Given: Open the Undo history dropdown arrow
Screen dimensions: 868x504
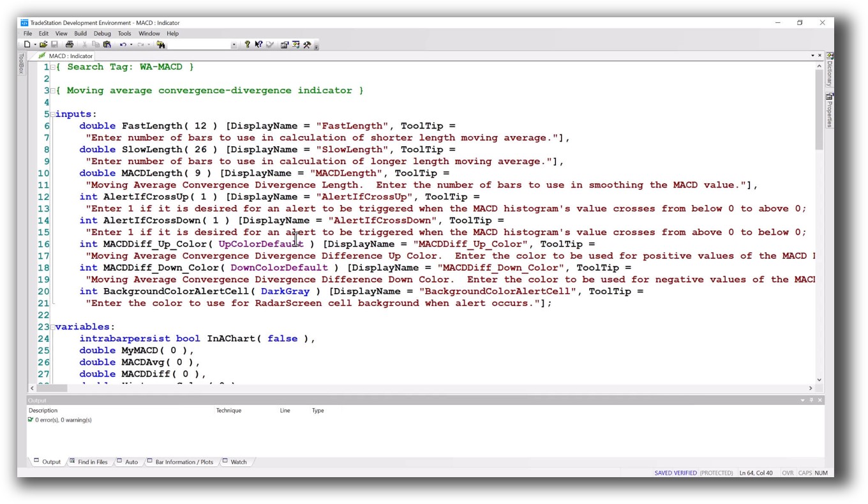Looking at the screenshot, I should 130,44.
